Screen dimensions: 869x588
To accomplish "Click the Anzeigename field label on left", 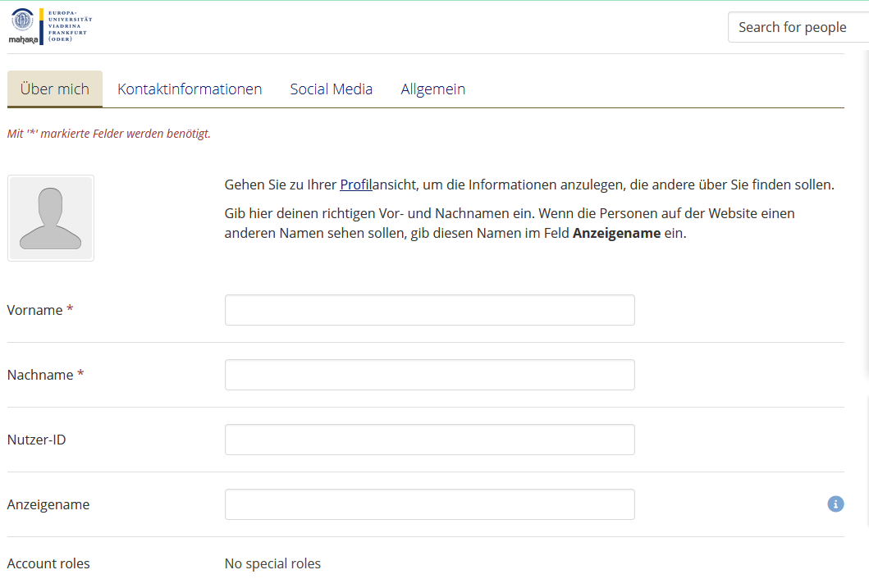I will (48, 504).
